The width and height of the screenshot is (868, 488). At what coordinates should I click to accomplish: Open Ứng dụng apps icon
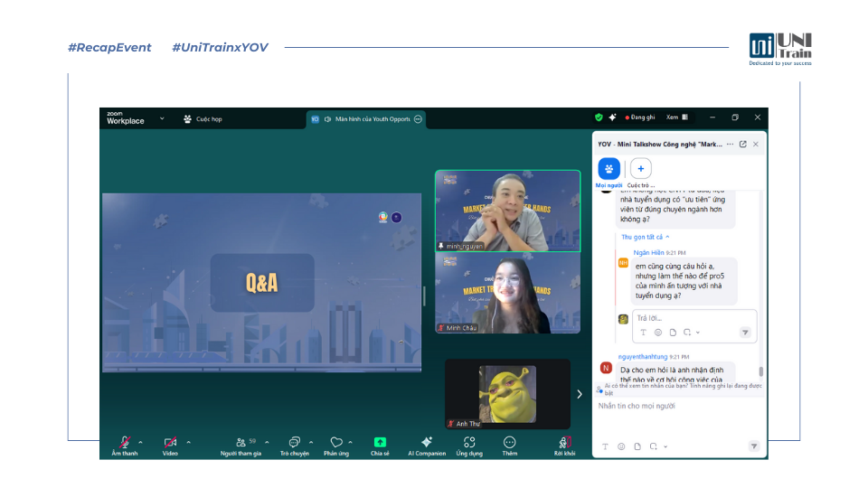[x=469, y=442]
